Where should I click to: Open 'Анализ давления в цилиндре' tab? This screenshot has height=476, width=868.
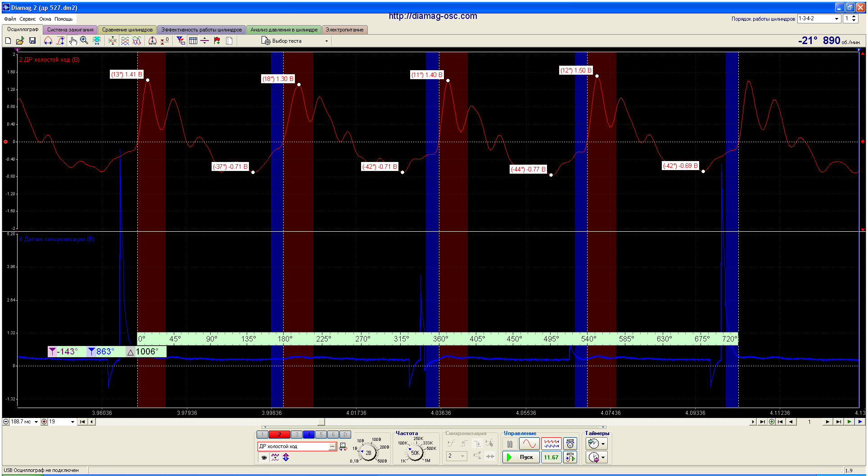(284, 30)
